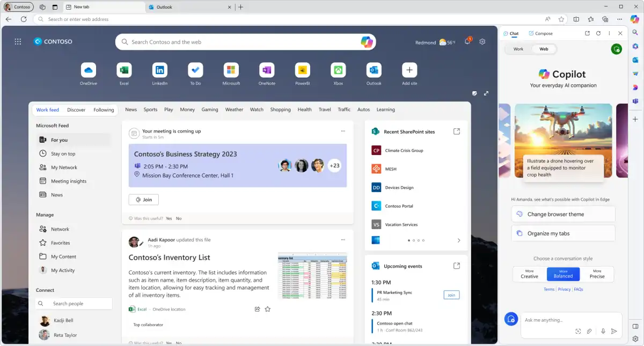Open the Gaming feed category
Viewport: 644px width, 346px height.
tap(210, 109)
